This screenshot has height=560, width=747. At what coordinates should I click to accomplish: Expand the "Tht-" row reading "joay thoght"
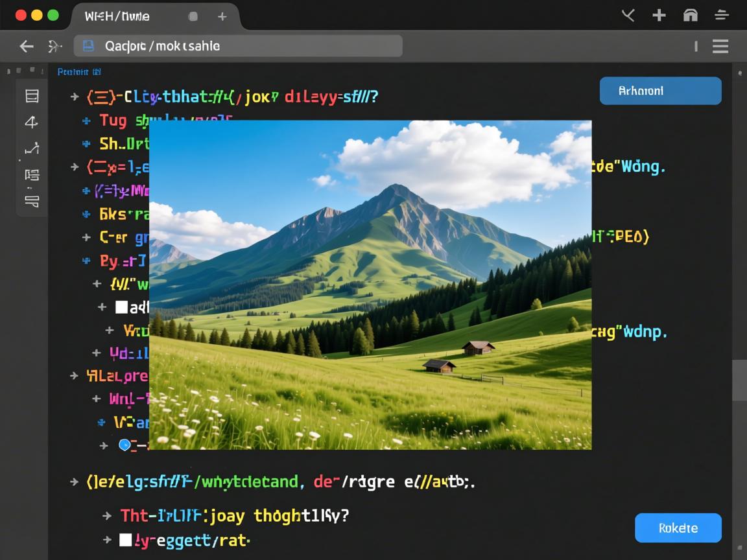pos(107,516)
